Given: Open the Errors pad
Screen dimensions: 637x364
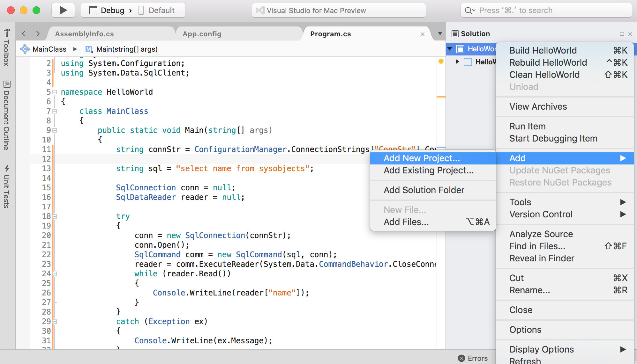Looking at the screenshot, I should (x=473, y=358).
